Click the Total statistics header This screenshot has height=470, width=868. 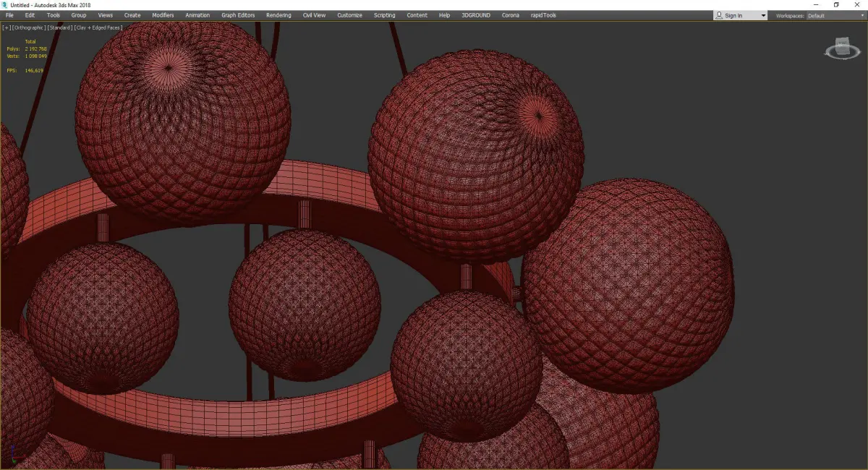pyautogui.click(x=30, y=41)
